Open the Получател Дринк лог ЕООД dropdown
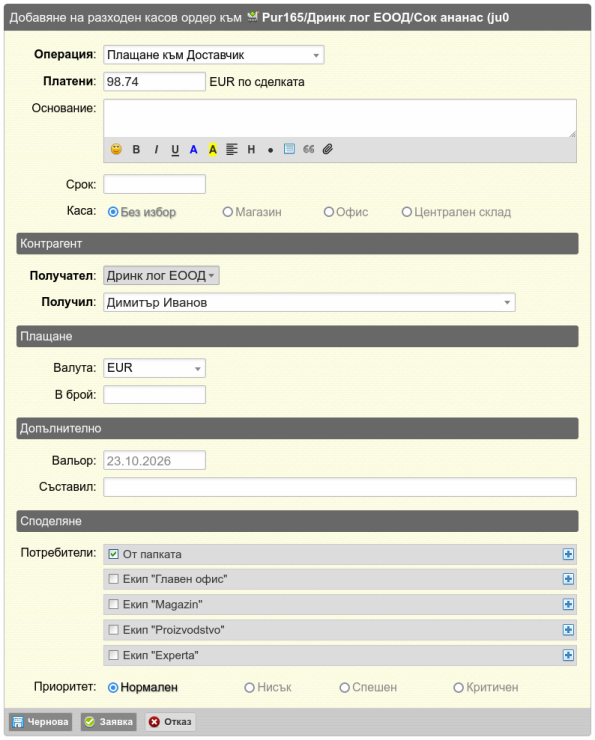The width and height of the screenshot is (595, 740). click(161, 276)
